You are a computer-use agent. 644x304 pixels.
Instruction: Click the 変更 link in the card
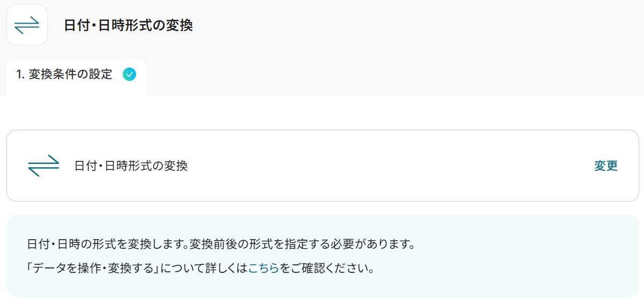606,166
